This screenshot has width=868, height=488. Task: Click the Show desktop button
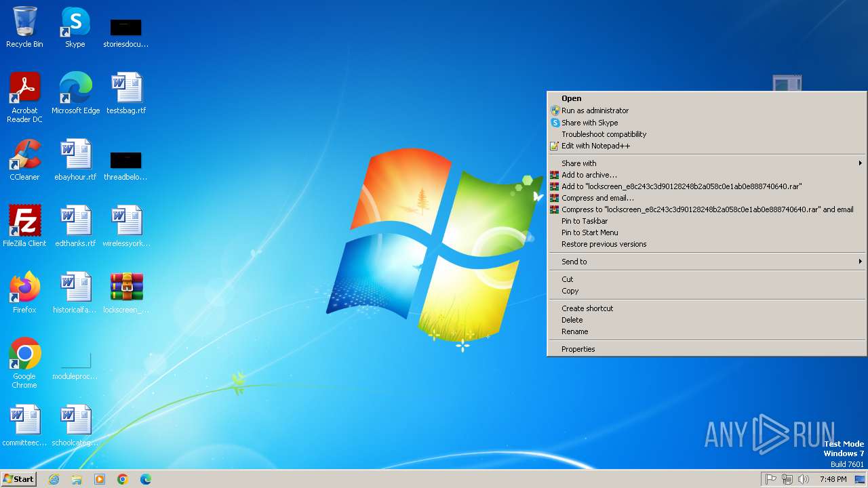(x=860, y=479)
